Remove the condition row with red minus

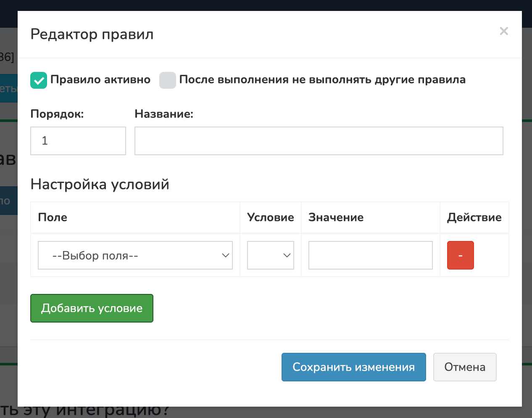(460, 255)
